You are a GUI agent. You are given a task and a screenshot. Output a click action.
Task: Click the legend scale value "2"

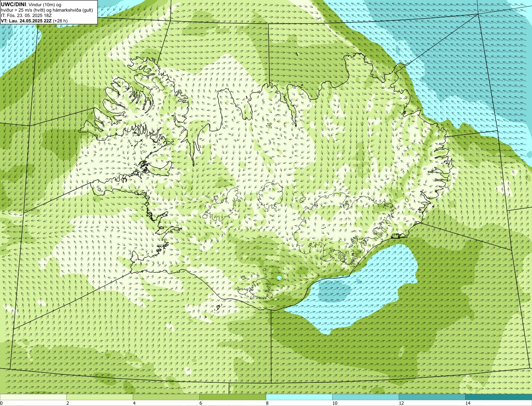pos(67,403)
